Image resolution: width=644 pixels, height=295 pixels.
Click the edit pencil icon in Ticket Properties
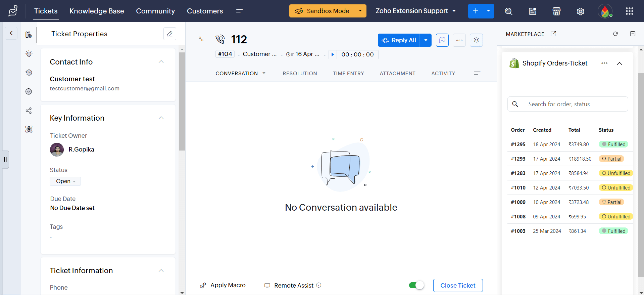169,34
